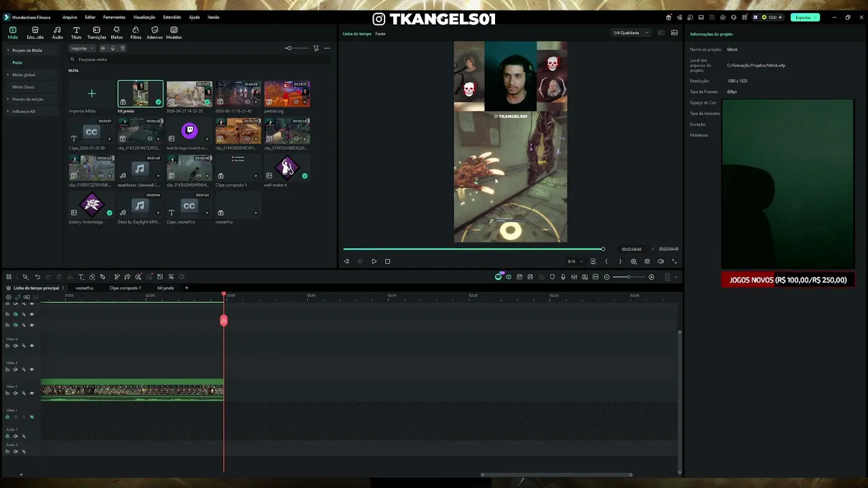Viewport: 868px width, 488px height.
Task: Stop the preview playback
Action: tap(387, 261)
